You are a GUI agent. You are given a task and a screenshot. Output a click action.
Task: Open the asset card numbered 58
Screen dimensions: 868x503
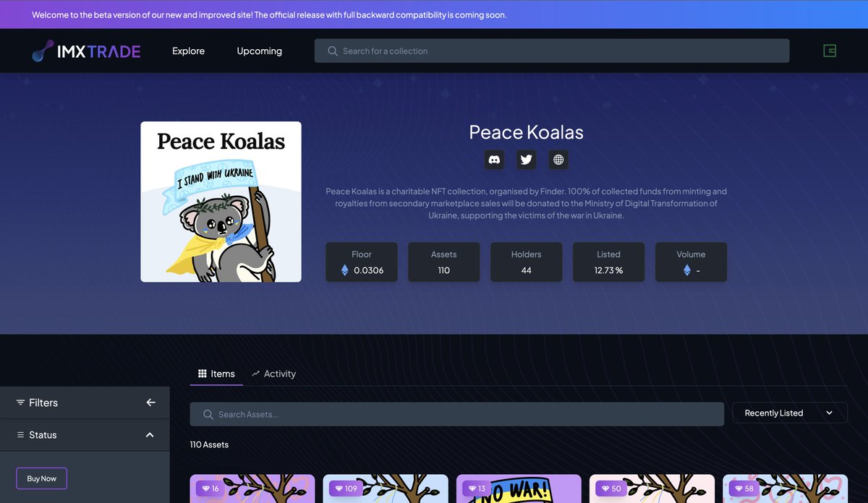(x=785, y=489)
